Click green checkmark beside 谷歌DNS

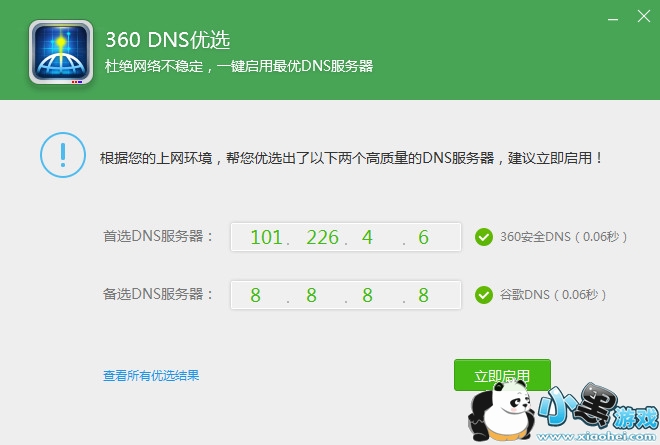[484, 295]
